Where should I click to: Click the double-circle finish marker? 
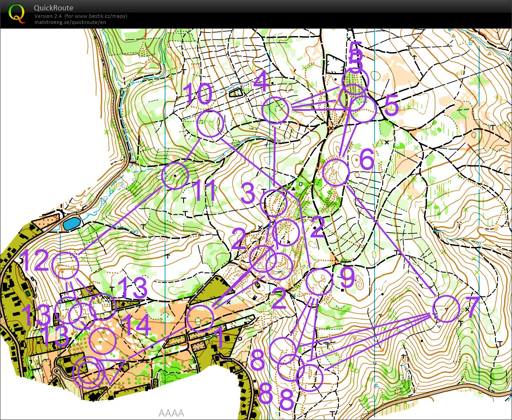coord(89,372)
